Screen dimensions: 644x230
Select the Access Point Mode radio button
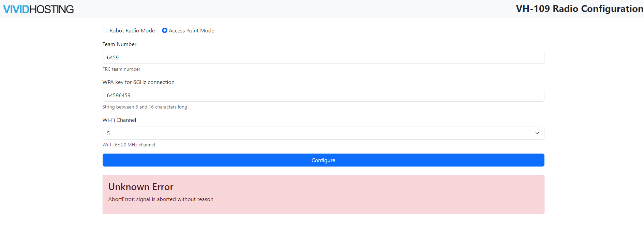point(165,30)
